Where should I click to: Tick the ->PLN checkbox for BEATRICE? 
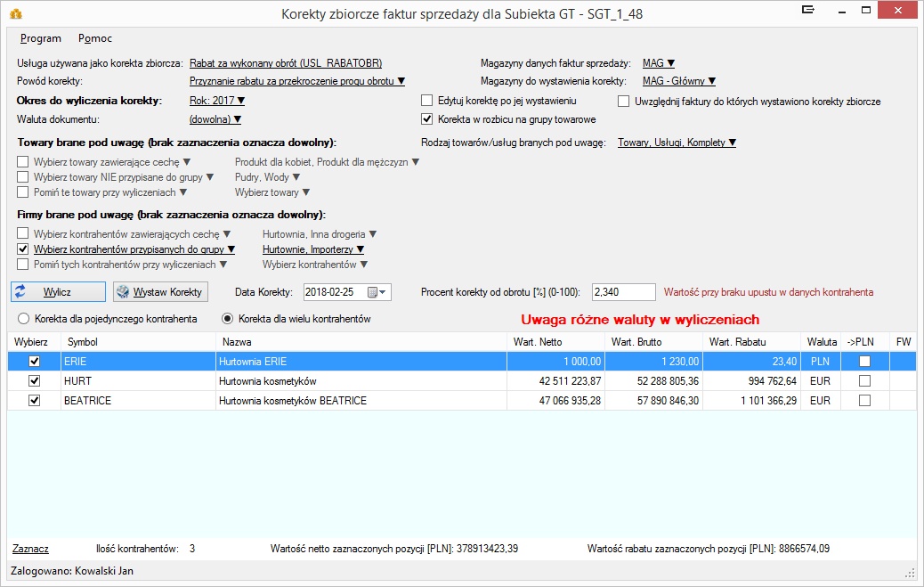[x=864, y=401]
